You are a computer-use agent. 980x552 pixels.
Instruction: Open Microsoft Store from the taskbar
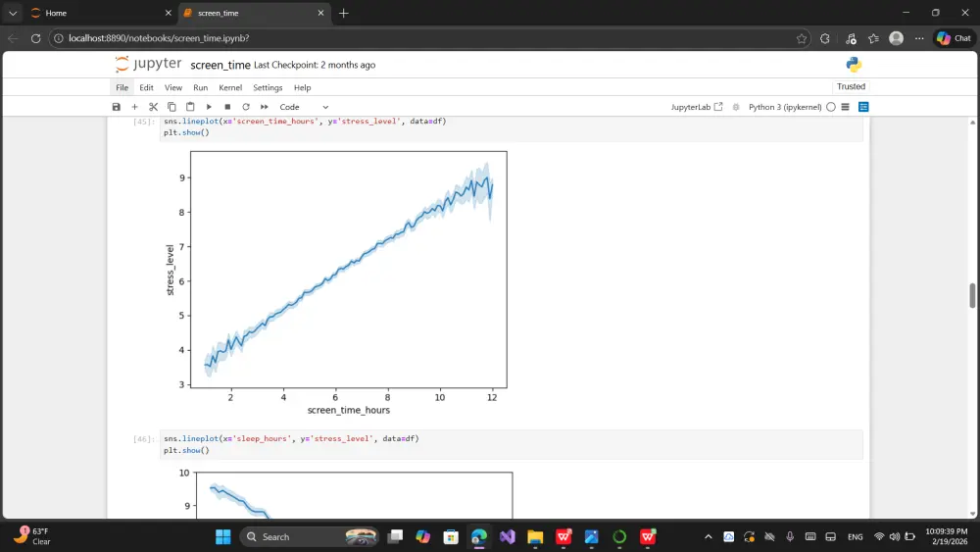(451, 536)
